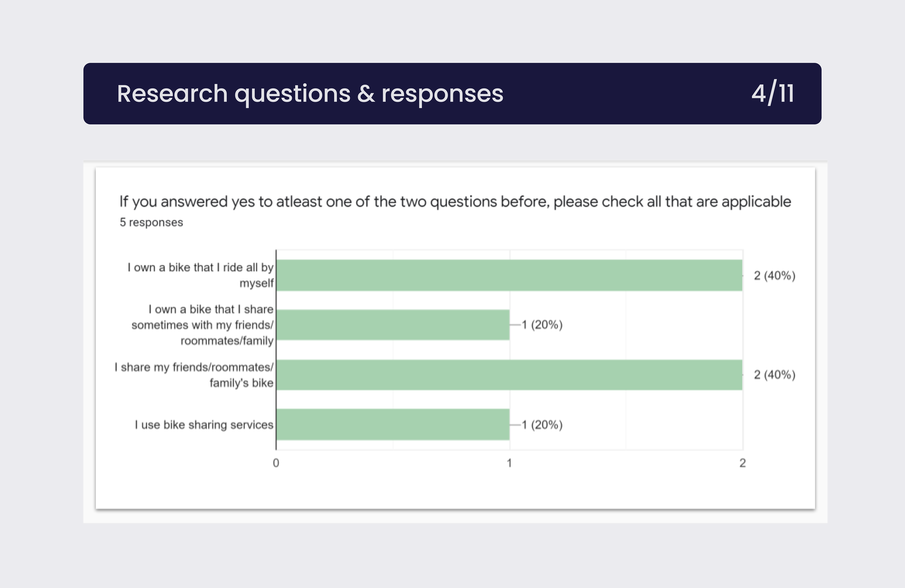Viewport: 905px width, 588px height.
Task: Click the 'I share my friends/roommates/family's bike' label
Action: tap(194, 375)
